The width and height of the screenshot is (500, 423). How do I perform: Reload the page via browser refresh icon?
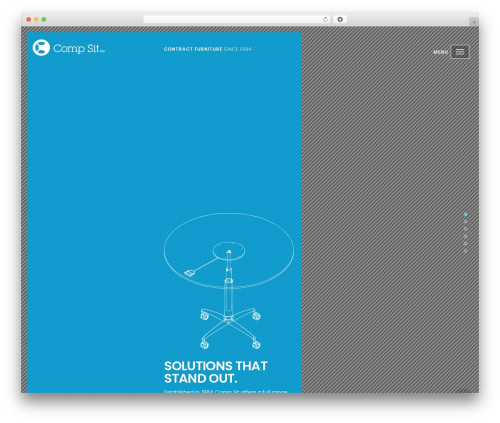325,19
